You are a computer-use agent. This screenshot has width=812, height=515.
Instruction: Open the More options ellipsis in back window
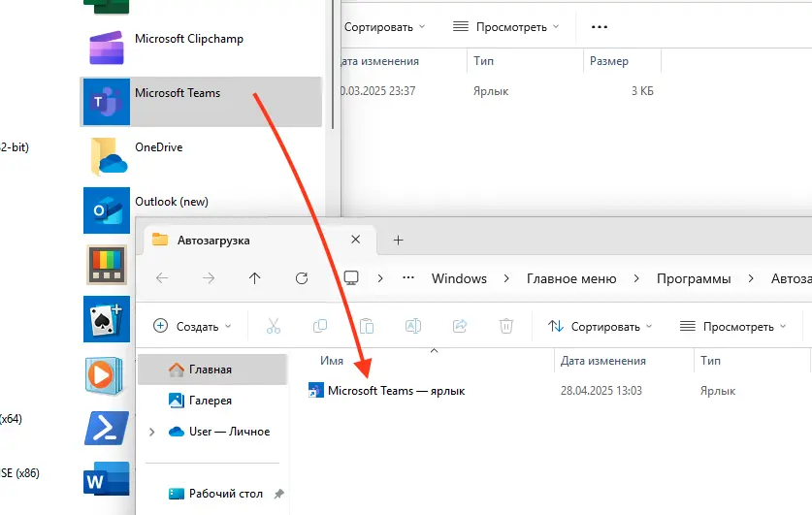coord(600,27)
